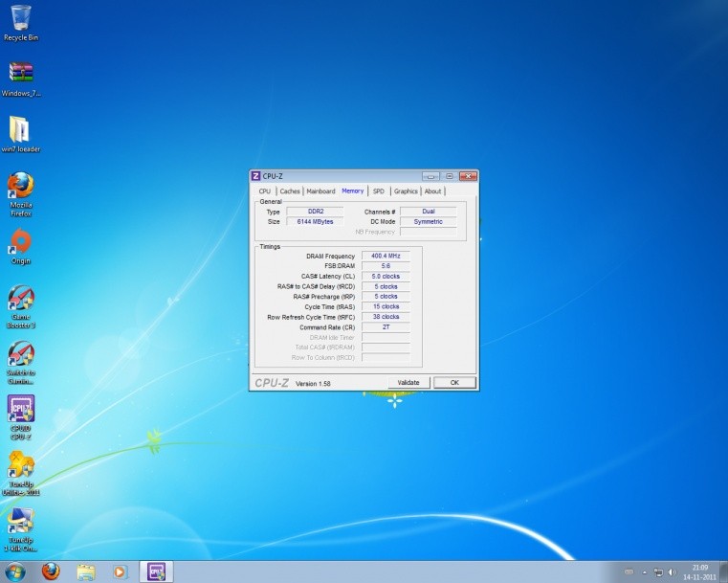Switch to the Caches tab
The image size is (728, 583).
290,191
